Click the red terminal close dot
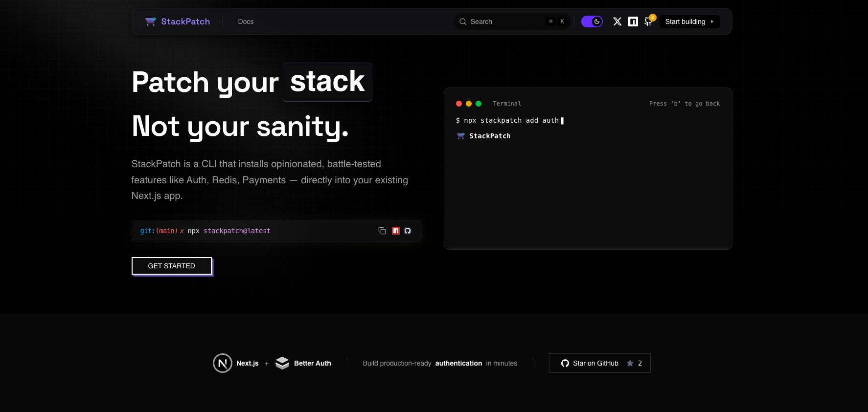The width and height of the screenshot is (868, 412). tap(459, 104)
